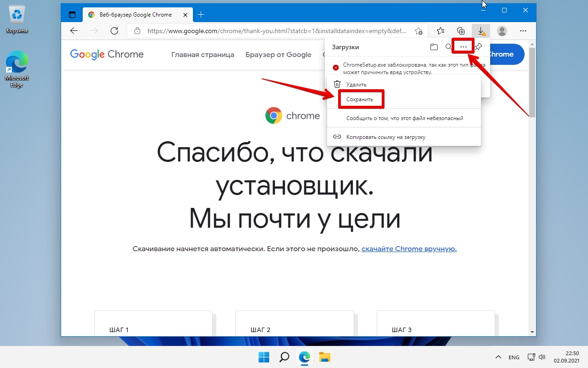Open File Explorer from taskbar
This screenshot has height=368, width=588.
pyautogui.click(x=325, y=357)
